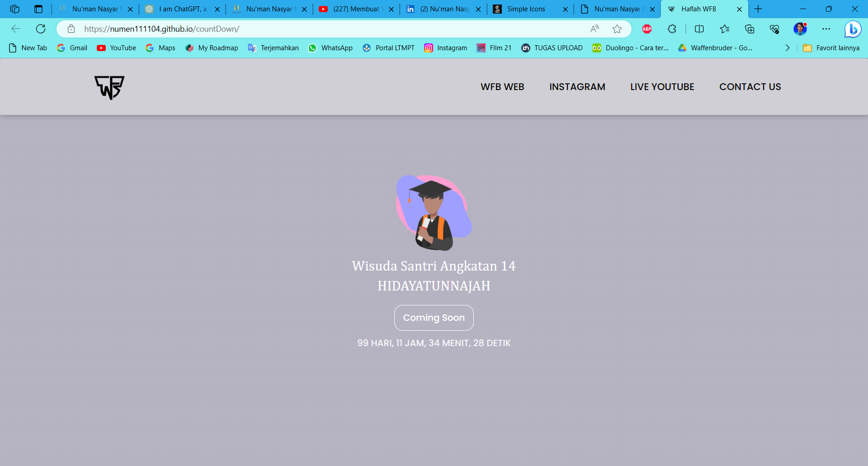
Task: Open Settings and more ellipsis menu
Action: (826, 29)
